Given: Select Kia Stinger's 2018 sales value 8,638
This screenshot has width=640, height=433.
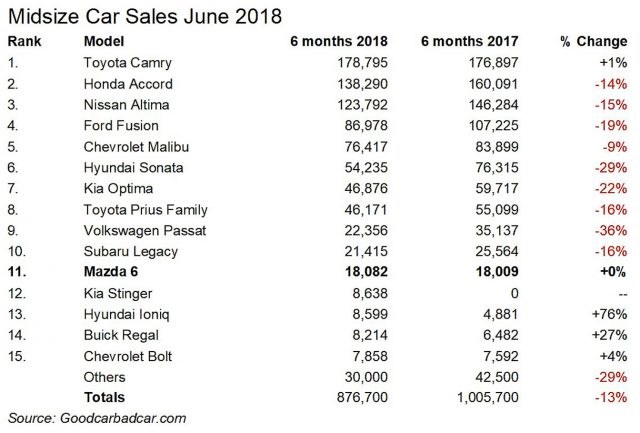Looking at the screenshot, I should click(338, 291).
